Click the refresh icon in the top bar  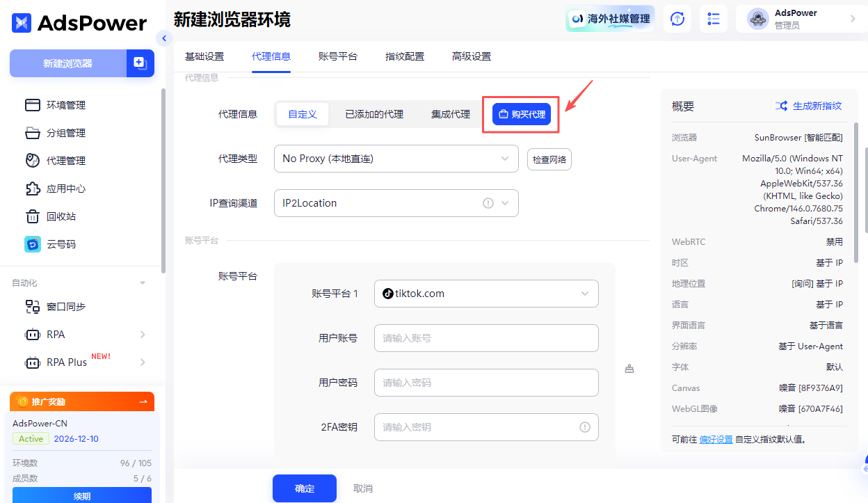pos(677,19)
